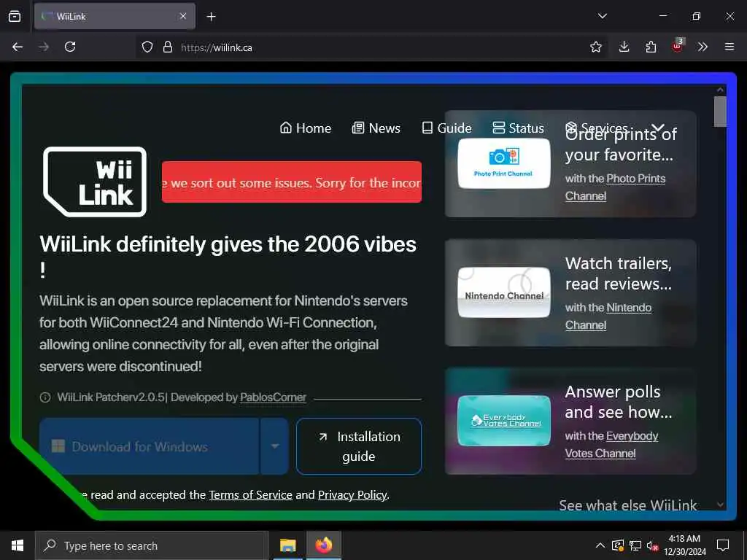Image resolution: width=747 pixels, height=560 pixels.
Task: Click the page vertical scrollbar thumb
Action: 720,112
